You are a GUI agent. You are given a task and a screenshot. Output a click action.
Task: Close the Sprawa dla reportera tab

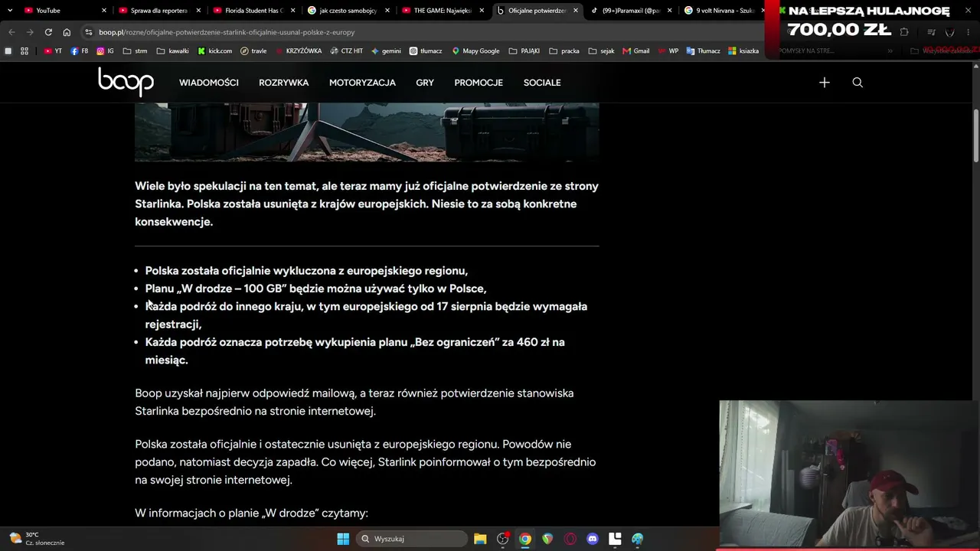point(198,11)
